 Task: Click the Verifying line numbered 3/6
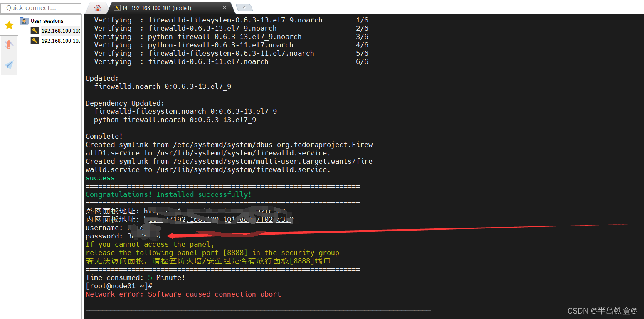[x=231, y=37]
